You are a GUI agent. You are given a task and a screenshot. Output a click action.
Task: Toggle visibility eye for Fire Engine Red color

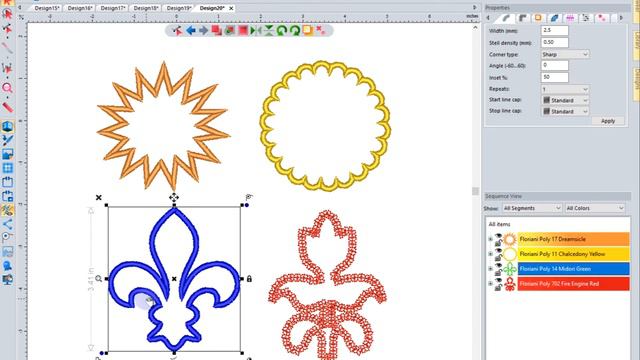pyautogui.click(x=498, y=281)
